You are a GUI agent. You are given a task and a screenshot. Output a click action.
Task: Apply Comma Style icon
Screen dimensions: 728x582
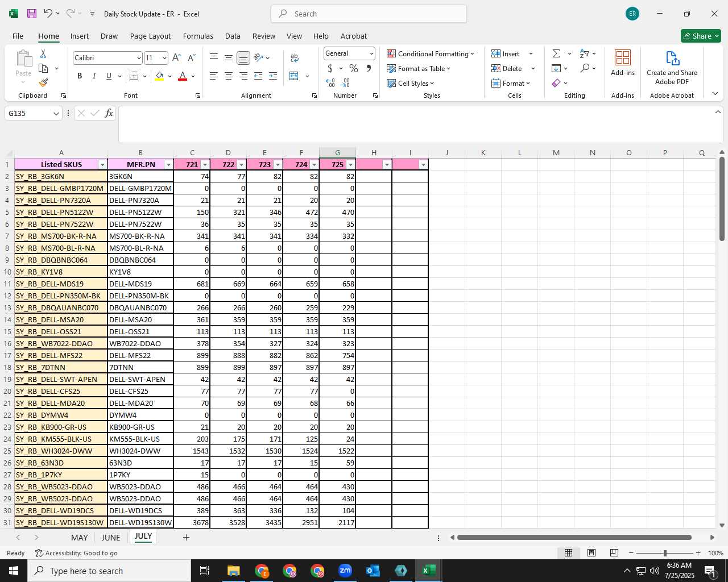[x=369, y=68]
